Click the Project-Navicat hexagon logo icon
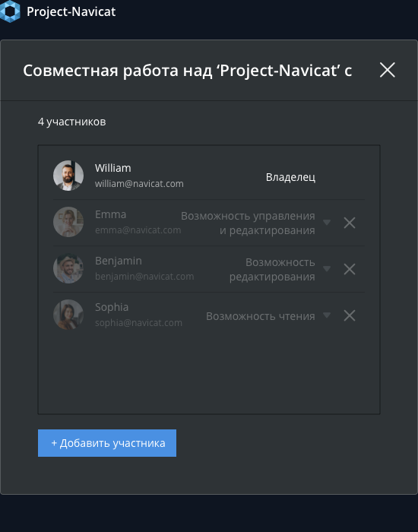 (10, 11)
